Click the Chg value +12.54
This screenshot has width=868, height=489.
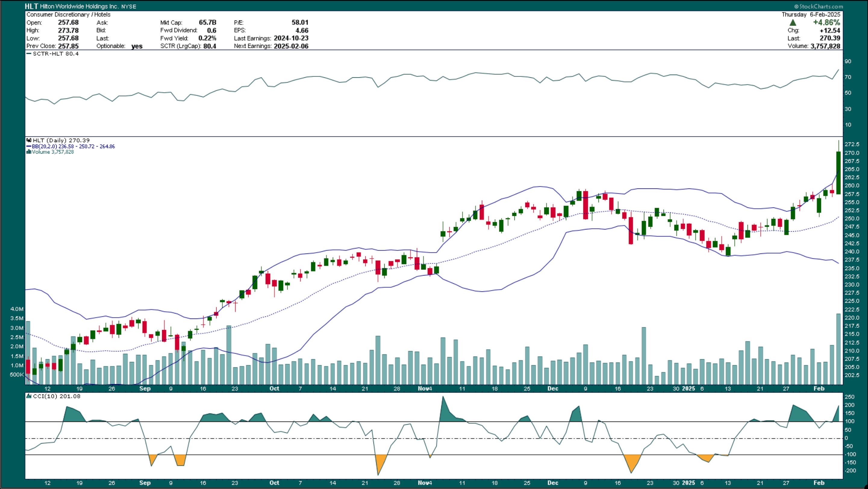tap(830, 30)
